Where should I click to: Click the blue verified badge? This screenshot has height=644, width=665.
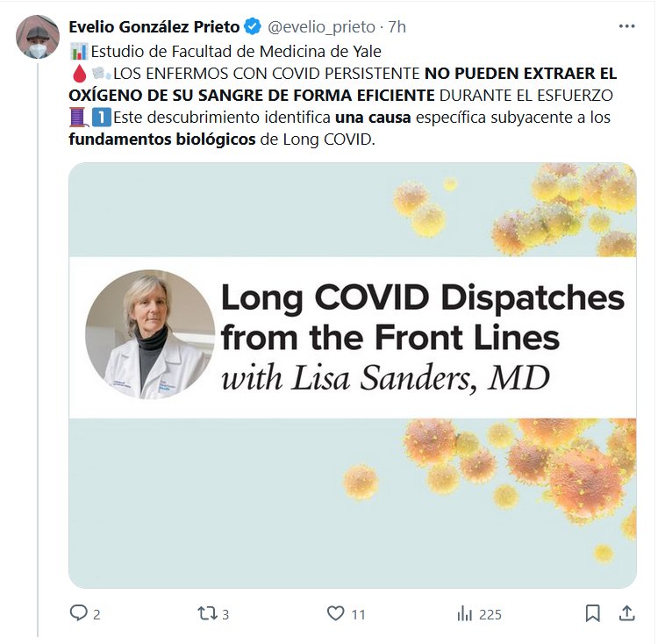coord(254,27)
